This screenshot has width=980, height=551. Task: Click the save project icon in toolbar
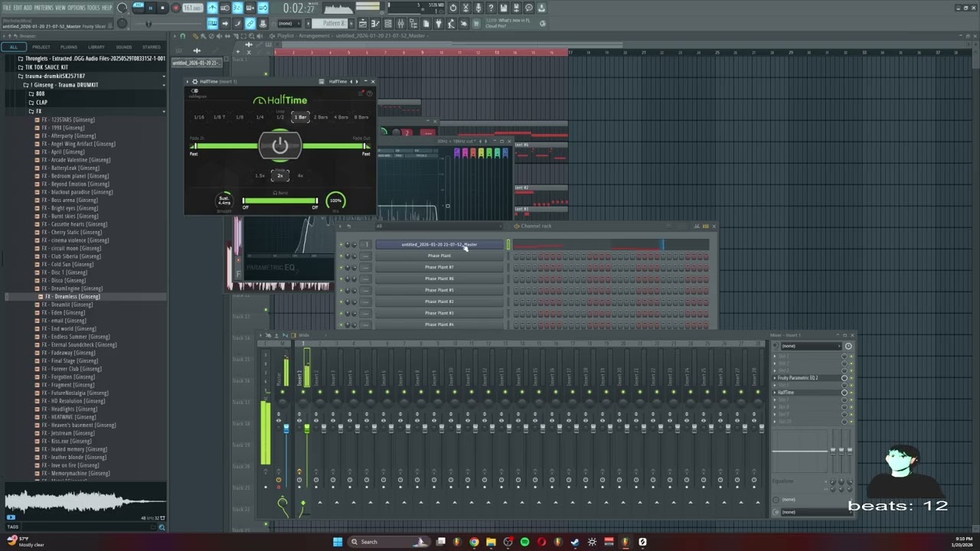click(505, 8)
